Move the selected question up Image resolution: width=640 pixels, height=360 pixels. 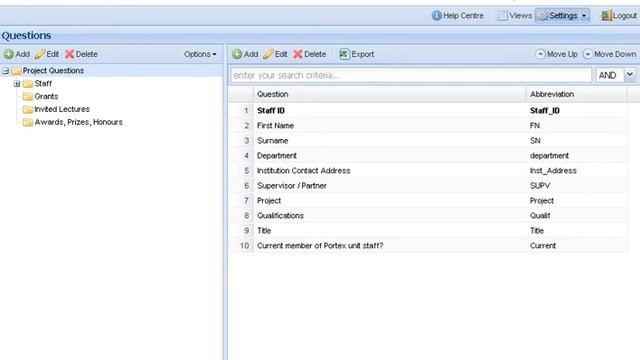(x=556, y=54)
